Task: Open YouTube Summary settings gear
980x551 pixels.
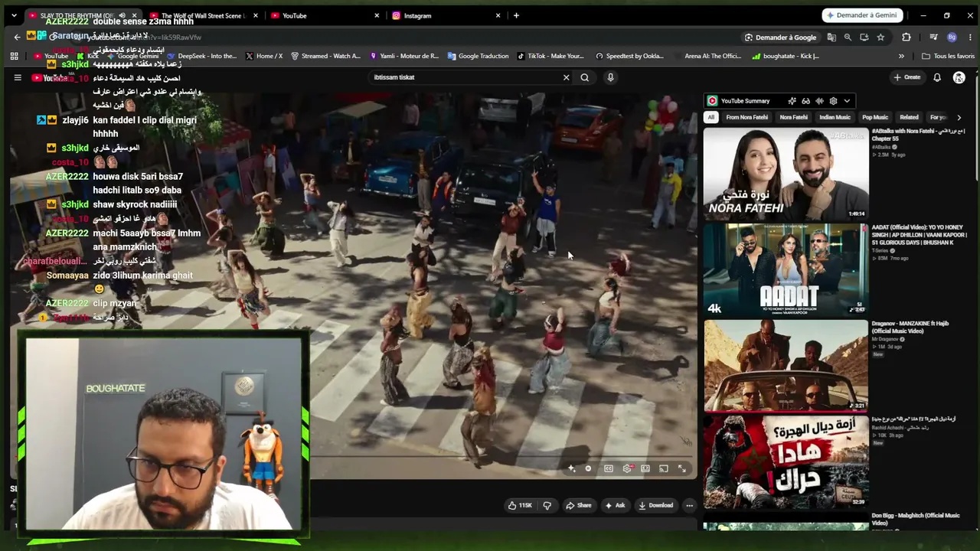Action: [833, 101]
